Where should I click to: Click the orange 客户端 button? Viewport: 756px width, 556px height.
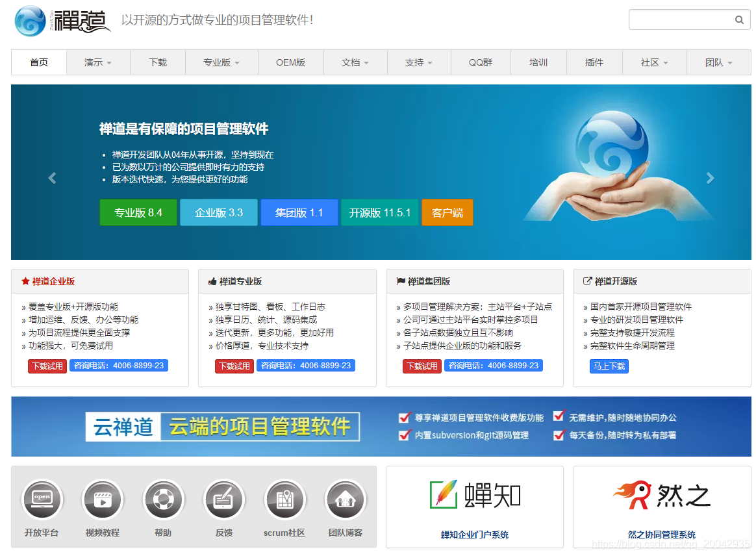point(447,212)
